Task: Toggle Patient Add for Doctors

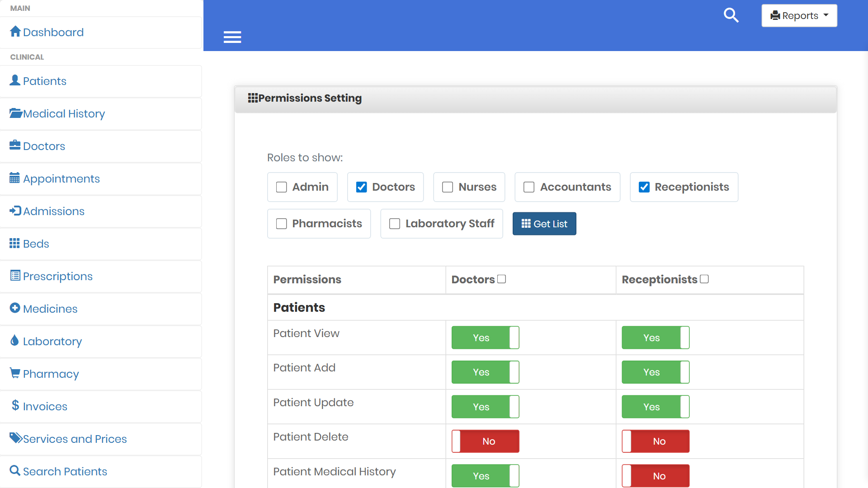Action: click(485, 372)
